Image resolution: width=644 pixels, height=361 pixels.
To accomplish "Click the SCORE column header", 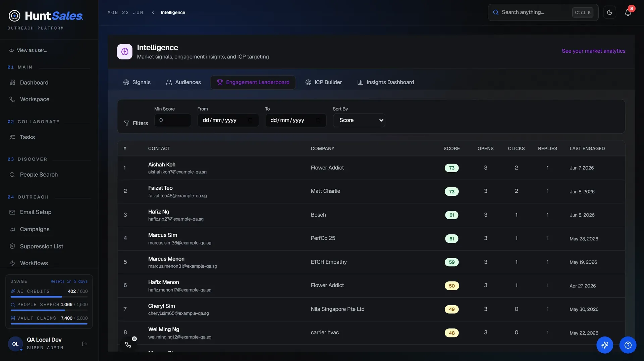I will (451, 148).
